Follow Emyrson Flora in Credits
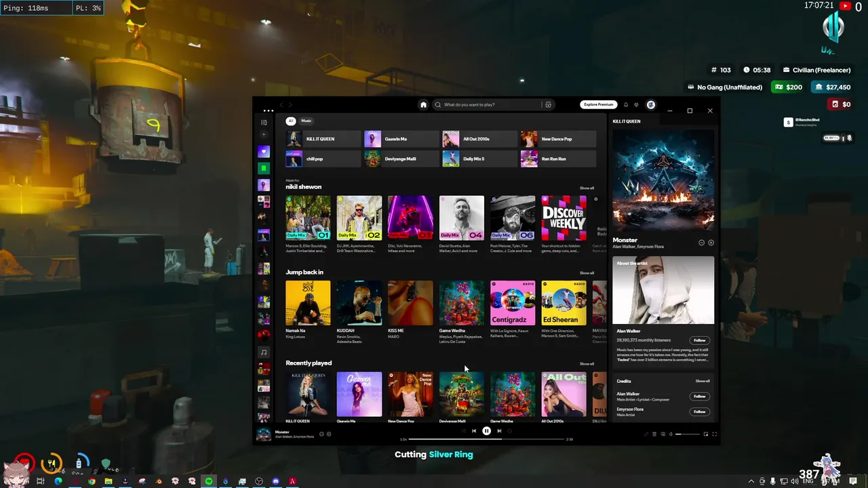The width and height of the screenshot is (868, 488). (x=700, y=411)
